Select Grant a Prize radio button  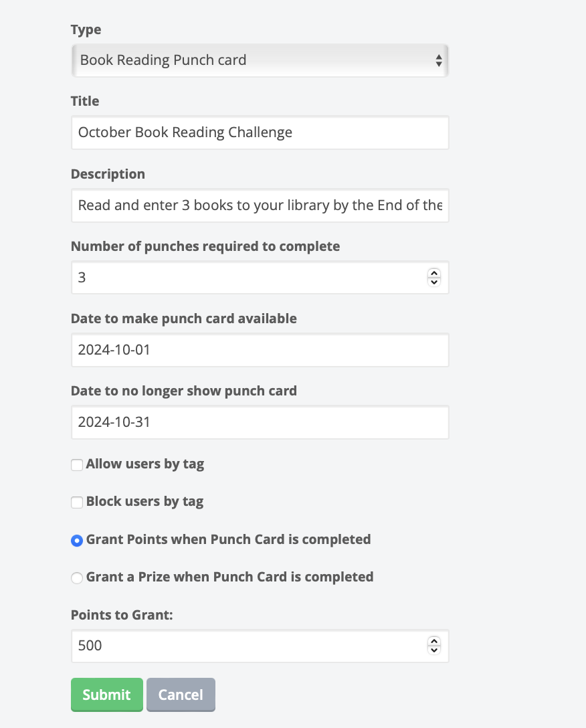point(77,577)
